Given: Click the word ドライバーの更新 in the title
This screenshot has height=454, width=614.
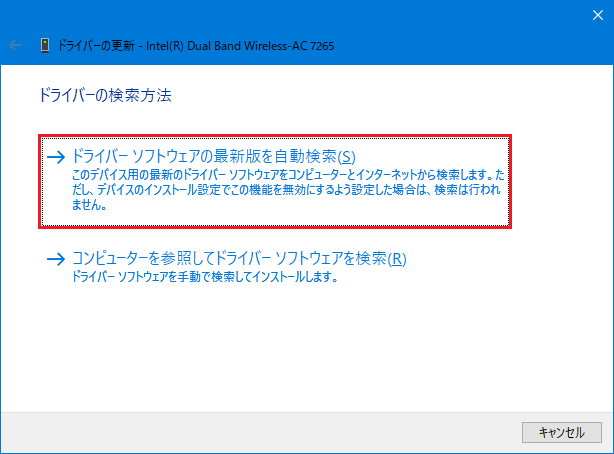Looking at the screenshot, I should point(96,45).
